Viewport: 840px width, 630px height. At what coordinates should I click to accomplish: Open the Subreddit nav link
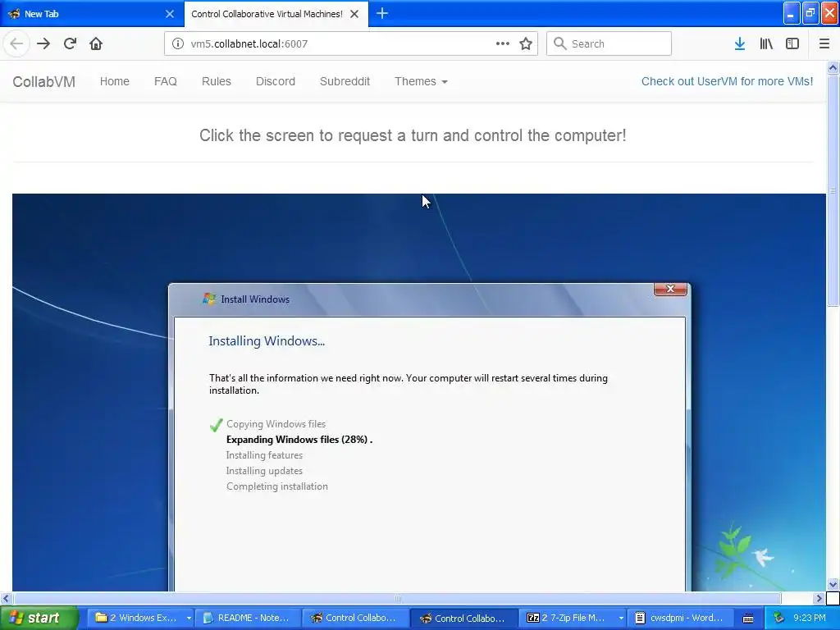pyautogui.click(x=345, y=81)
